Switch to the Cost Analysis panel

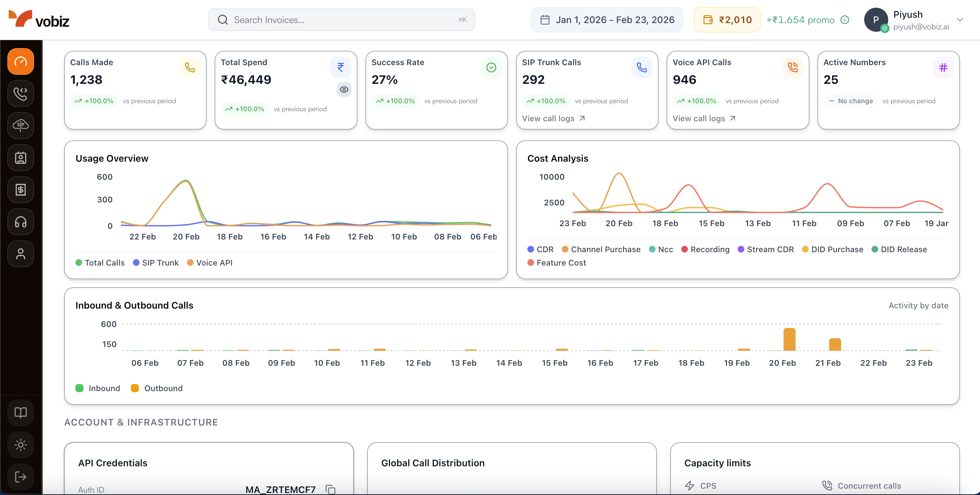click(557, 158)
